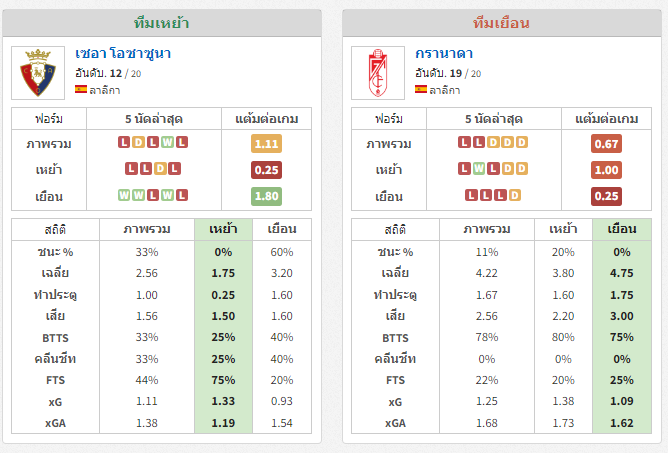Image resolution: width=668 pixels, height=453 pixels.
Task: Click the green 1.80 points-per-game badge
Action: point(266,196)
